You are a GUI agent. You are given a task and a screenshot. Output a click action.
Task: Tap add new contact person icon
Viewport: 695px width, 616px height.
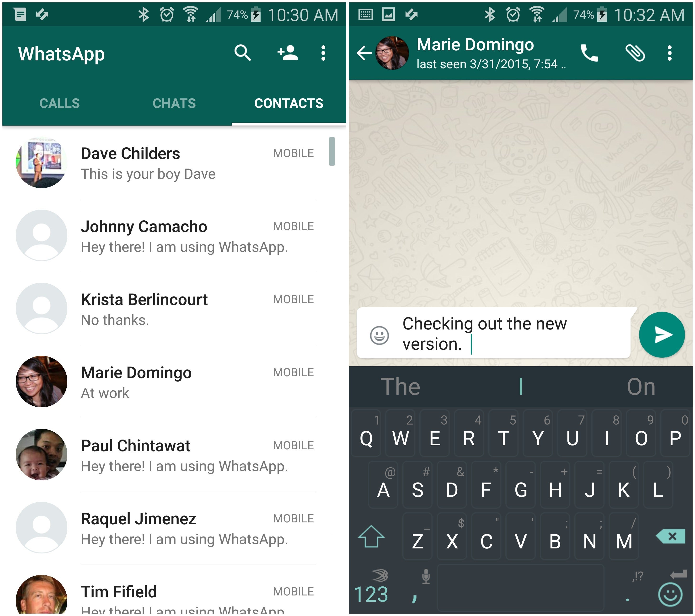(x=288, y=54)
